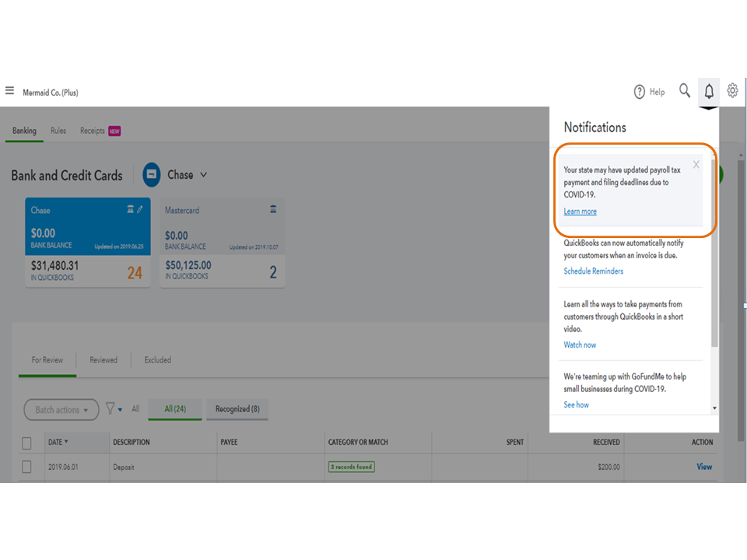747x560 pixels.
Task: Click the See how link
Action: (576, 404)
